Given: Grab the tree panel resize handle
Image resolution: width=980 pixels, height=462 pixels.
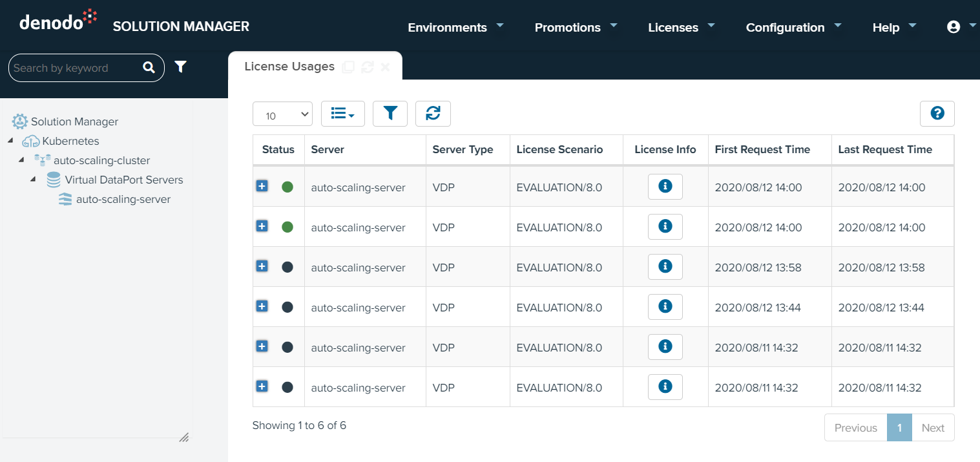Looking at the screenshot, I should tap(183, 437).
